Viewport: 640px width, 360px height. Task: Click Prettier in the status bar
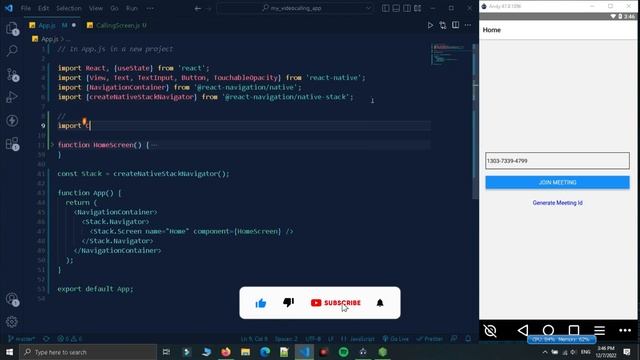point(429,339)
